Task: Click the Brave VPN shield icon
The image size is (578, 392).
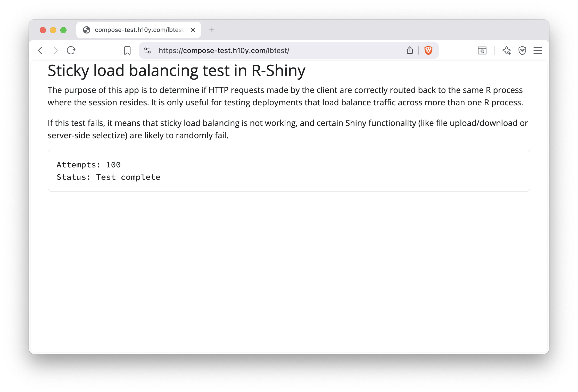Action: 522,51
